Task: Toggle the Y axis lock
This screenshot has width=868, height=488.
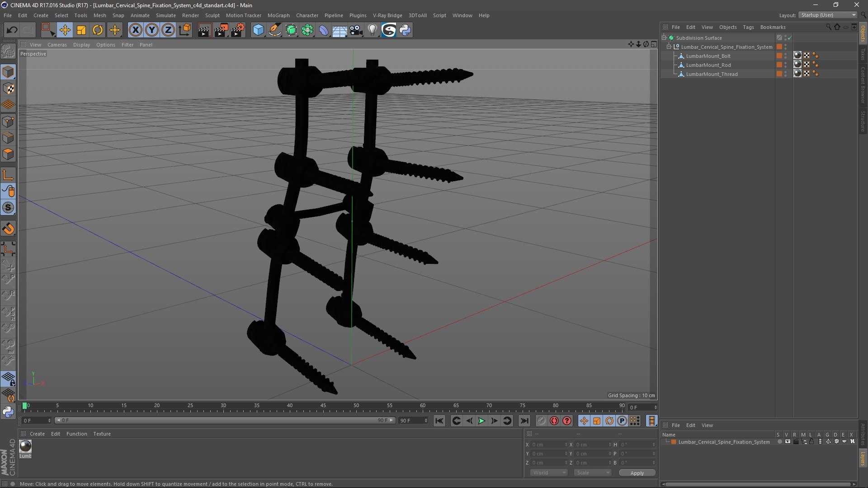Action: pos(152,30)
